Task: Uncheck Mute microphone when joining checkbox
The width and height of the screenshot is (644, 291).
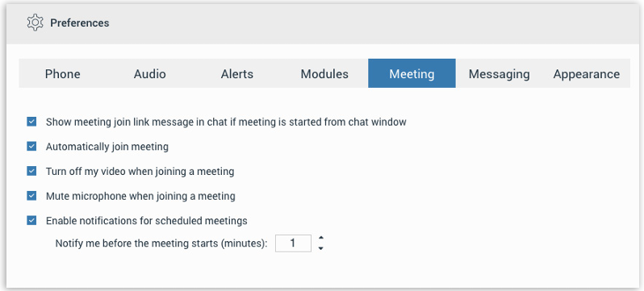Action: click(x=31, y=196)
